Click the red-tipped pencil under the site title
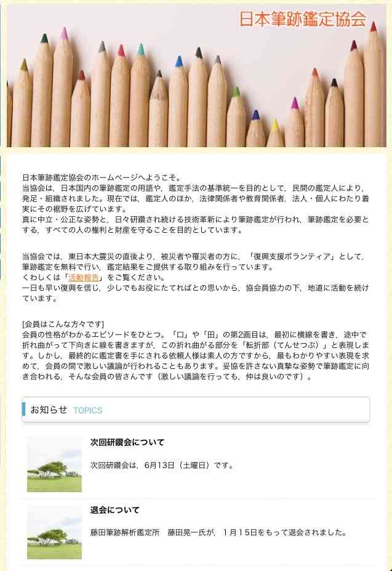The height and width of the screenshot is (571, 392). (374, 84)
